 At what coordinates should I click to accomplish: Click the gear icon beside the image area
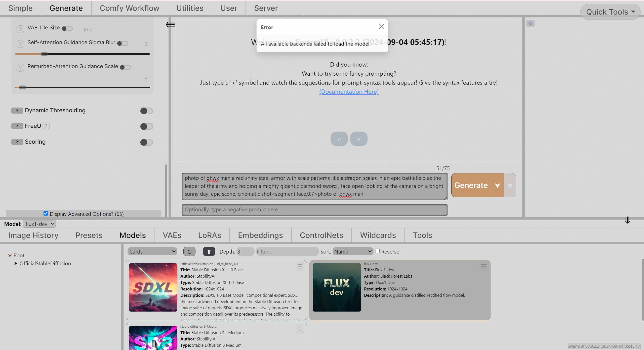[530, 24]
